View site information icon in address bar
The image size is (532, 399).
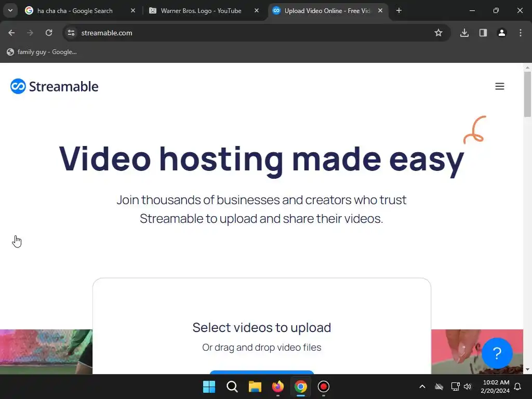coord(71,33)
